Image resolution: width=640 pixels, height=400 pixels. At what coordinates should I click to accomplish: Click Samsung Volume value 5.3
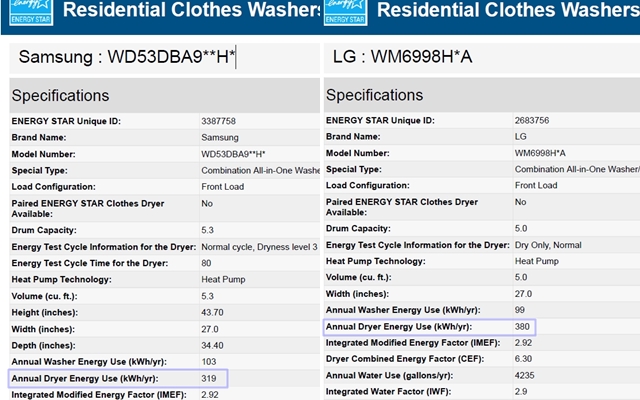207,296
